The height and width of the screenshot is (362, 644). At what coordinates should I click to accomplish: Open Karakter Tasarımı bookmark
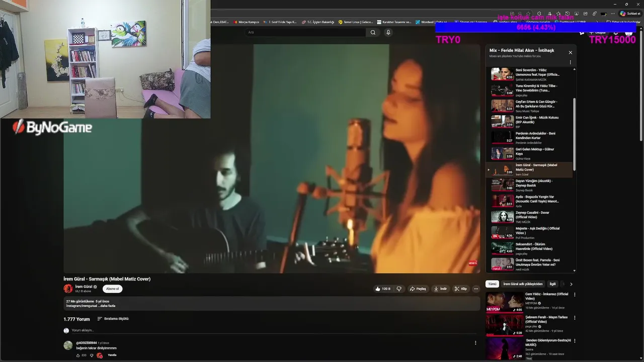pos(393,22)
